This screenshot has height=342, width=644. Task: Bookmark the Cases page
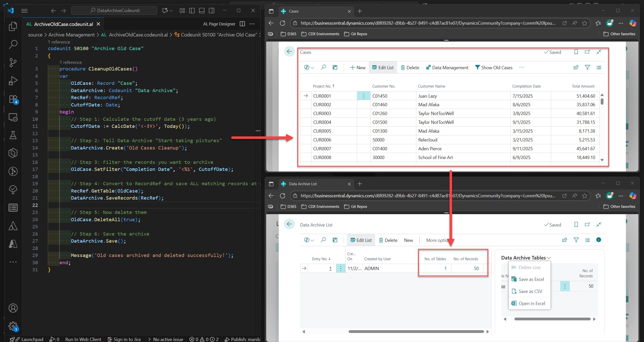576,52
